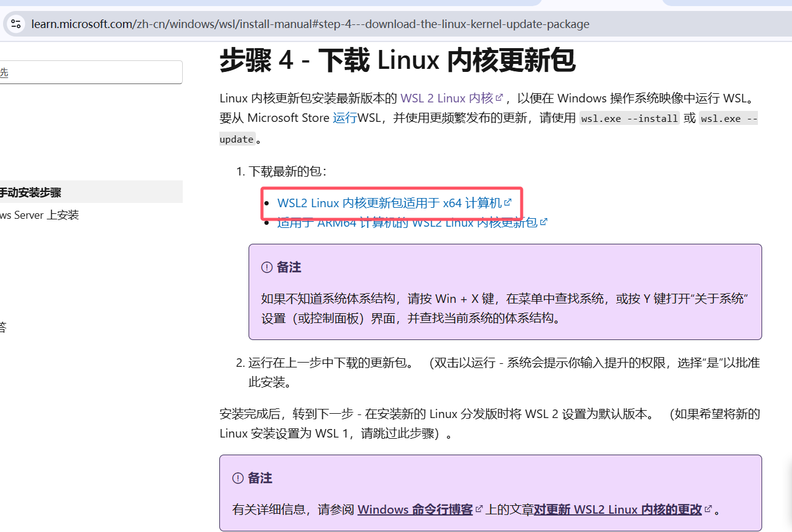792x532 pixels.
Task: Click the 下载最新的包 list item text
Action: click(x=288, y=171)
